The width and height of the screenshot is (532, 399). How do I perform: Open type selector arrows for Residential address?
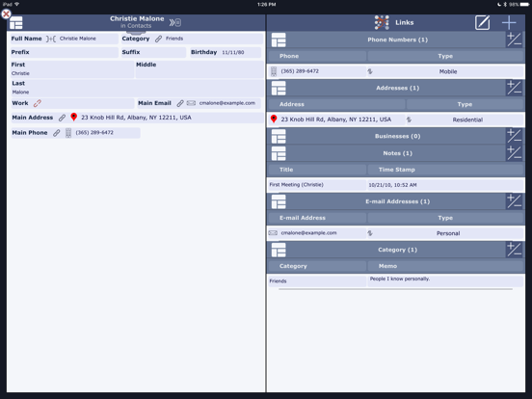coord(410,120)
